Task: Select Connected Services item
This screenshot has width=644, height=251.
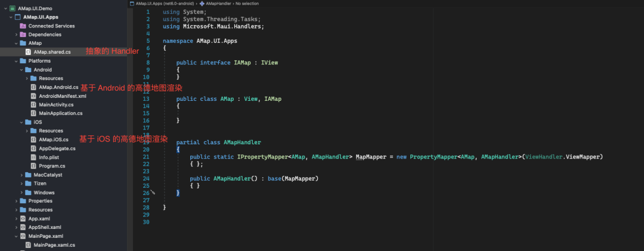Action: click(51, 26)
